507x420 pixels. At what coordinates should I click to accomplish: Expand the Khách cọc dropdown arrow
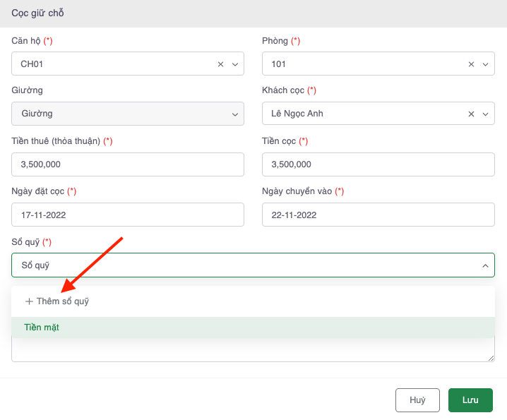click(x=485, y=114)
